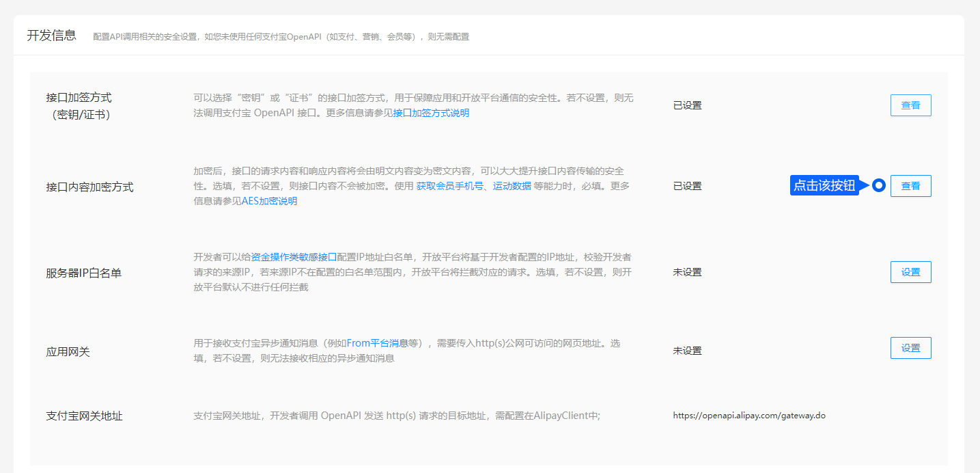Click the 接口内容加密方式 row label
The width and height of the screenshot is (980, 473).
click(x=89, y=187)
